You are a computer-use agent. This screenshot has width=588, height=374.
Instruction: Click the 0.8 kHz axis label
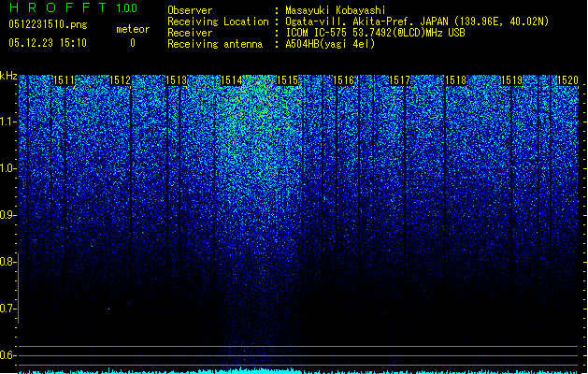[x=7, y=262]
